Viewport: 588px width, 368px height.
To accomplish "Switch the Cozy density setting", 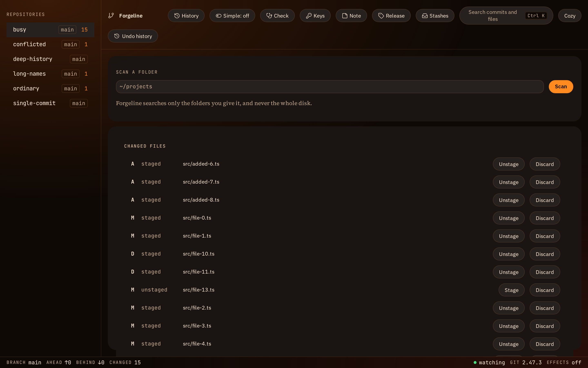I will click(570, 16).
